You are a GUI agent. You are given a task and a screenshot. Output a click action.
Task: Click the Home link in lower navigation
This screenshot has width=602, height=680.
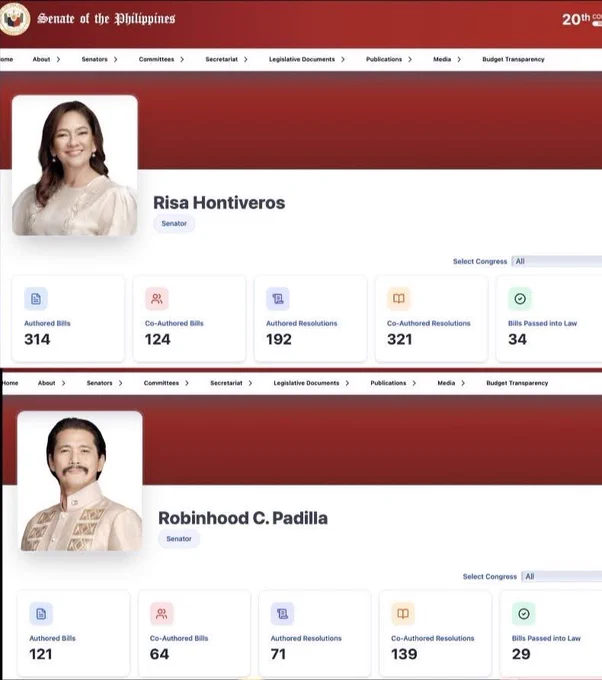coord(10,383)
